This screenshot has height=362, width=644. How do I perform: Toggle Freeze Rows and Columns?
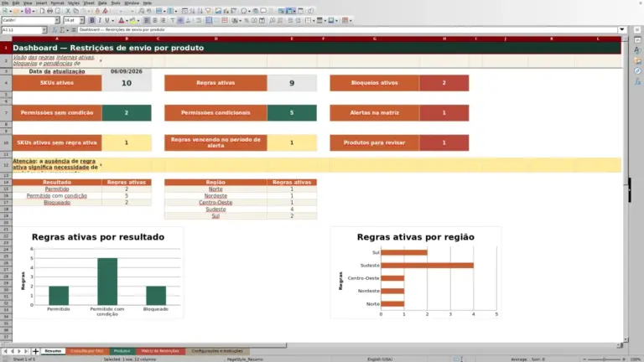click(x=290, y=11)
